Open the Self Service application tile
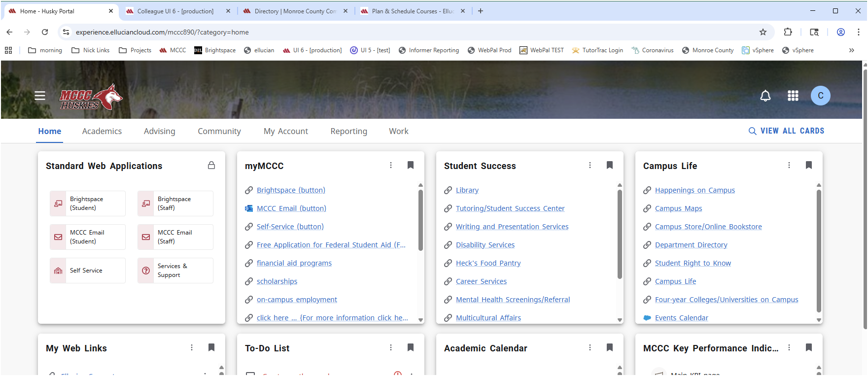868x376 pixels. (x=88, y=271)
